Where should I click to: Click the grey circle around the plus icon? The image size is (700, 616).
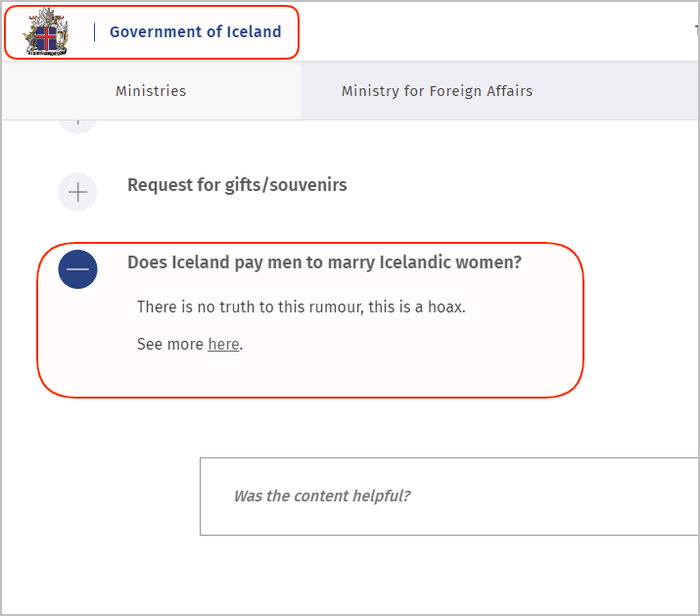(77, 192)
